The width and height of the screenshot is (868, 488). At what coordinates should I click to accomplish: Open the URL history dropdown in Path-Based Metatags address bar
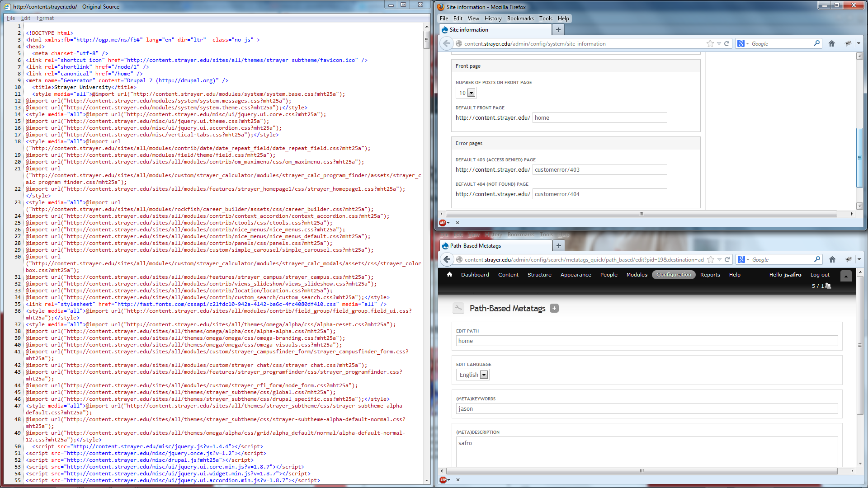click(719, 260)
